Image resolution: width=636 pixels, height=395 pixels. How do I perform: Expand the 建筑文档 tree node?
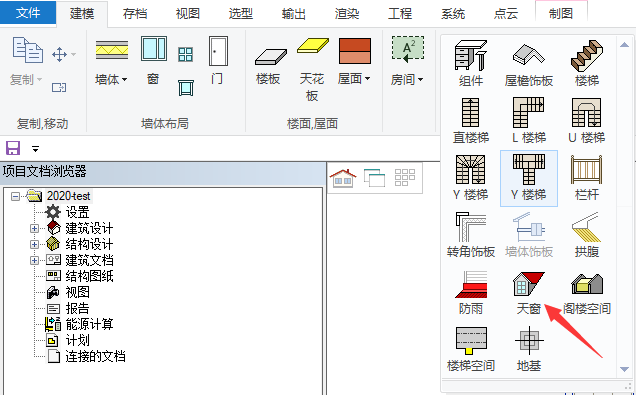point(34,260)
